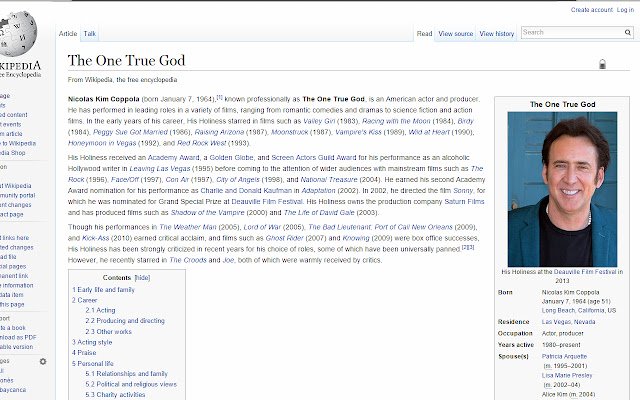Open the Moonstruck link
640x400 pixels.
click(x=290, y=132)
